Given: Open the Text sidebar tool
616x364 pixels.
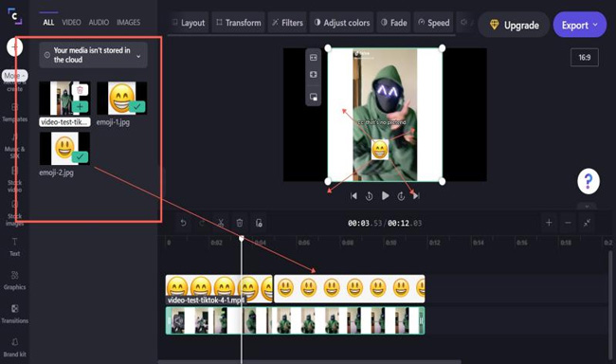Looking at the screenshot, I should tap(14, 247).
